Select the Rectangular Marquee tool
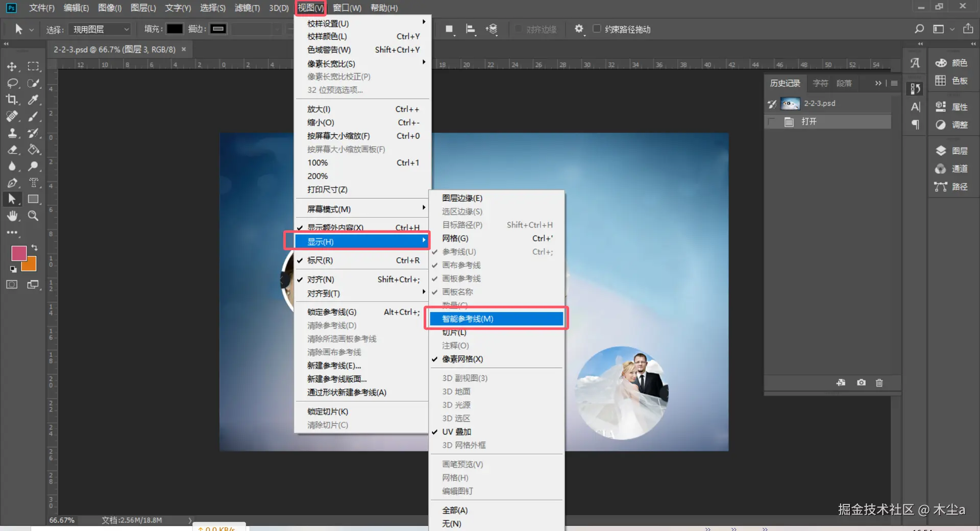The image size is (980, 531). pos(33,66)
